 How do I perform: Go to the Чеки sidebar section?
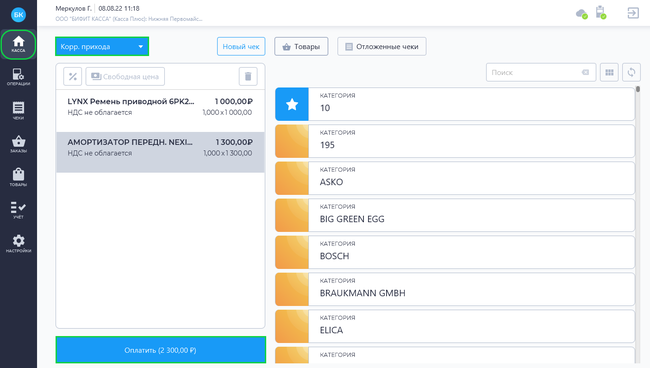tap(18, 110)
